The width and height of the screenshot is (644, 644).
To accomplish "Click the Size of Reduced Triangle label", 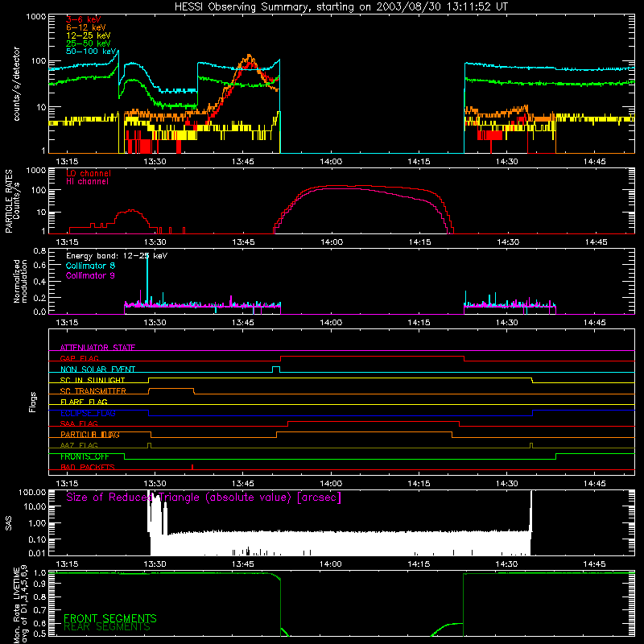I will [x=204, y=497].
